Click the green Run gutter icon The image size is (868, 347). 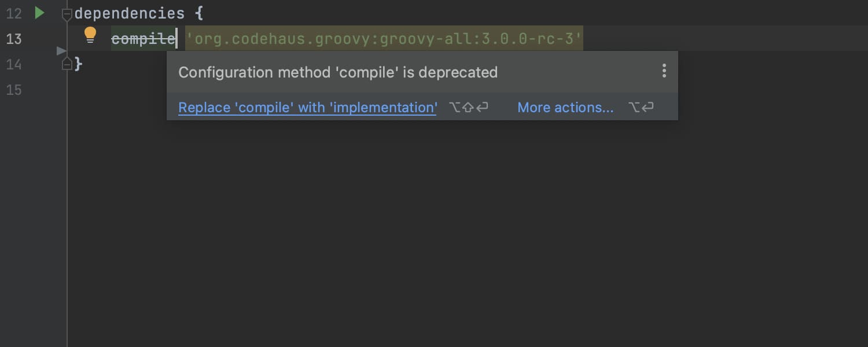click(39, 12)
